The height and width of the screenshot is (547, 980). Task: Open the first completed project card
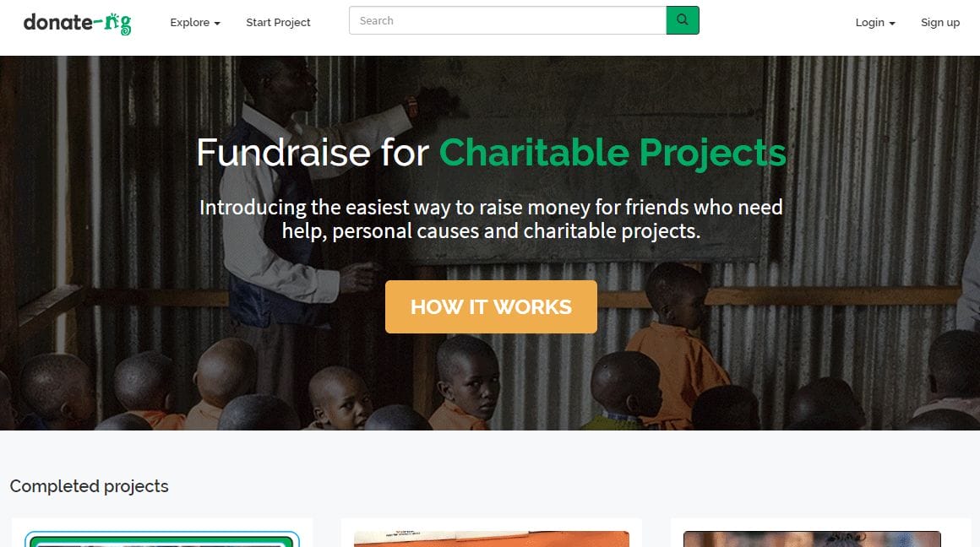pyautogui.click(x=161, y=533)
